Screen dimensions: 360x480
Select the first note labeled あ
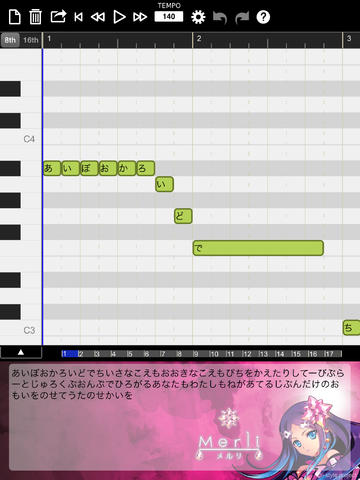click(52, 168)
